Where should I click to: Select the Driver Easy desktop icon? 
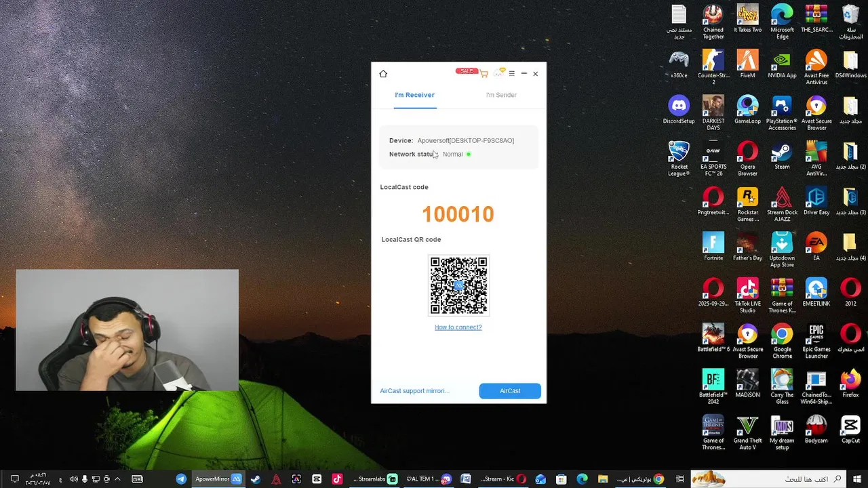pos(816,201)
